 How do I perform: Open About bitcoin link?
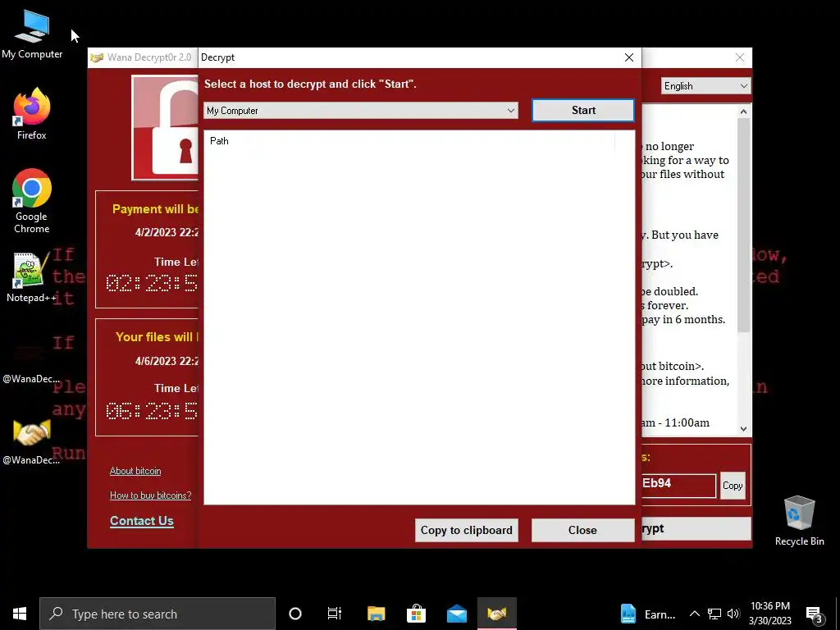point(135,471)
